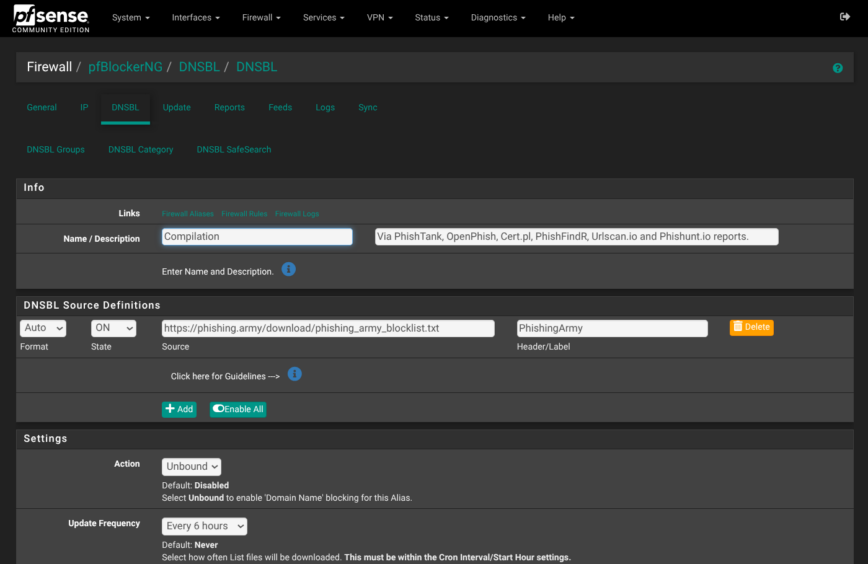Screen dimensions: 868x564
Task: Open the help question mark icon
Action: (x=838, y=68)
